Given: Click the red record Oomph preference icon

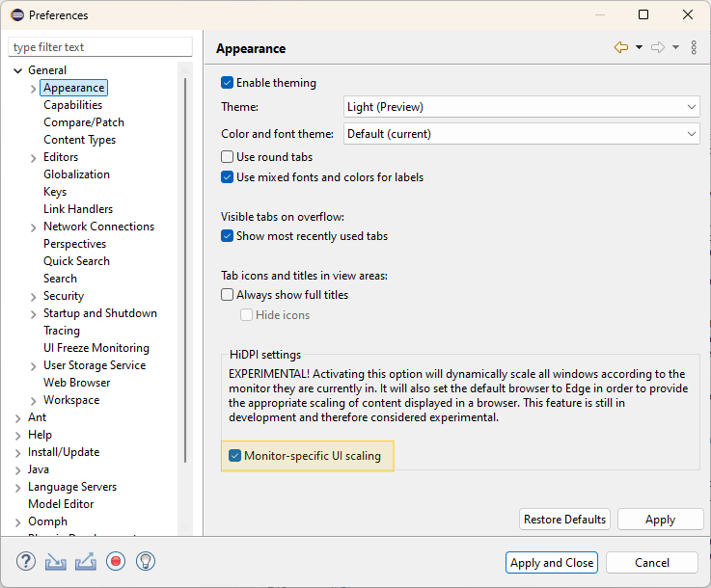Looking at the screenshot, I should (116, 561).
